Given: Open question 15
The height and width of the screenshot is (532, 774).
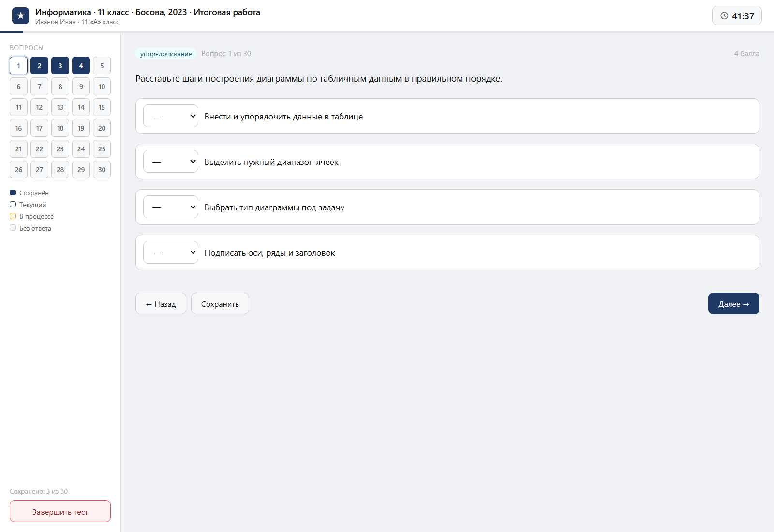Looking at the screenshot, I should [102, 107].
